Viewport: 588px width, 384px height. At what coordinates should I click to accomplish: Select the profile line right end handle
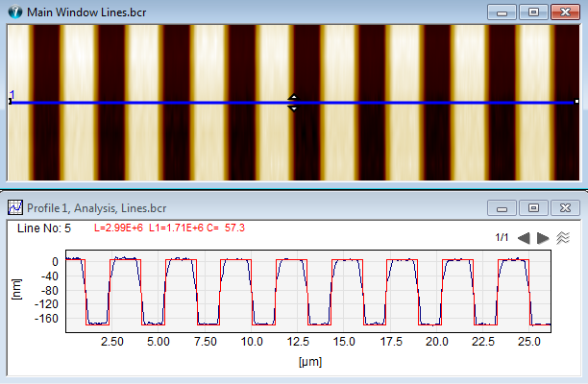576,102
